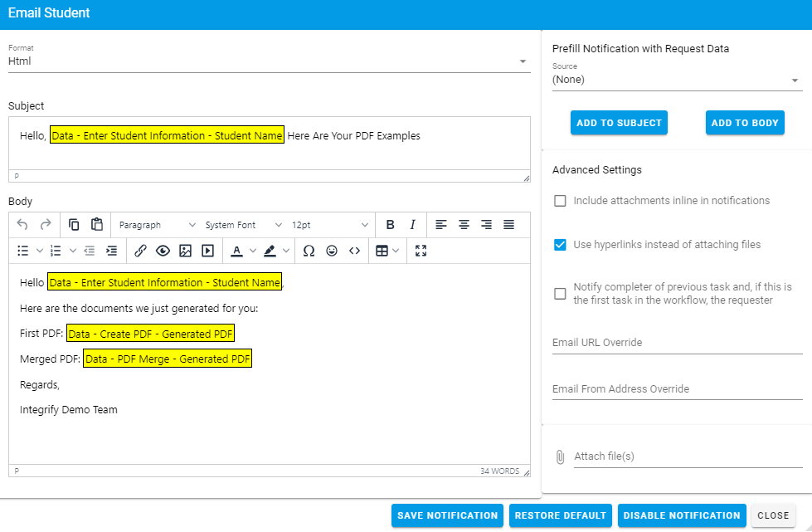Viewport: 812px width, 532px height.
Task: Open the Paragraph block format dropdown
Action: pos(157,225)
